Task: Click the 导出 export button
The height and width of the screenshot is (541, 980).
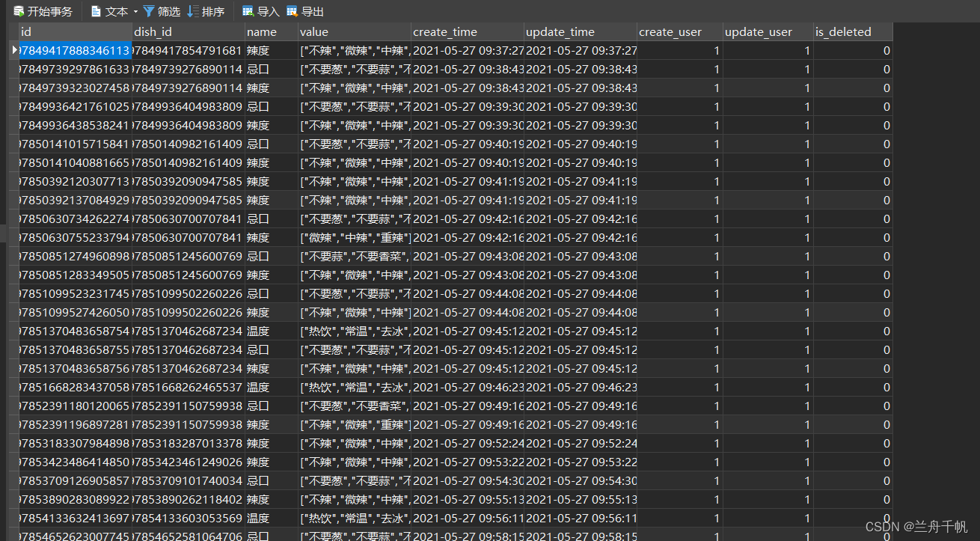Action: pyautogui.click(x=305, y=11)
